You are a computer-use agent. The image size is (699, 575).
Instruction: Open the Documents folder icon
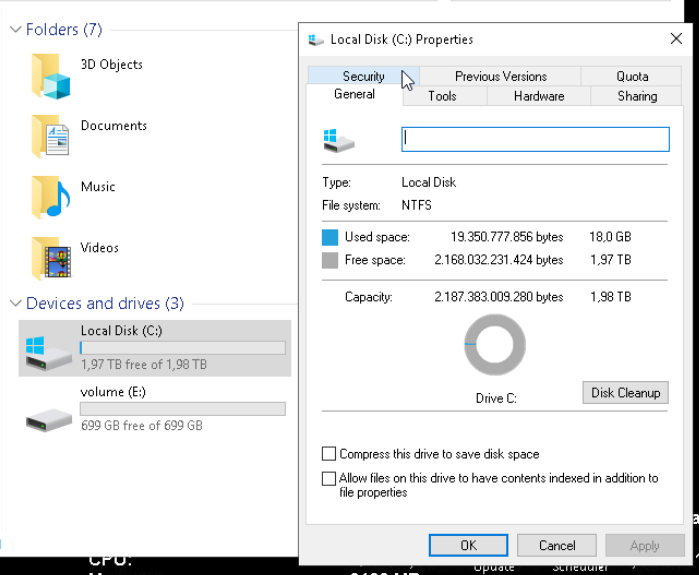51,137
